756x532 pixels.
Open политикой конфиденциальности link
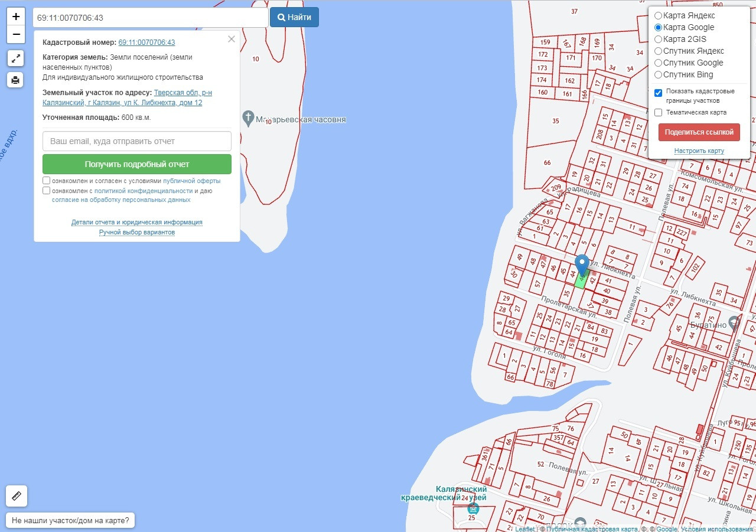144,191
